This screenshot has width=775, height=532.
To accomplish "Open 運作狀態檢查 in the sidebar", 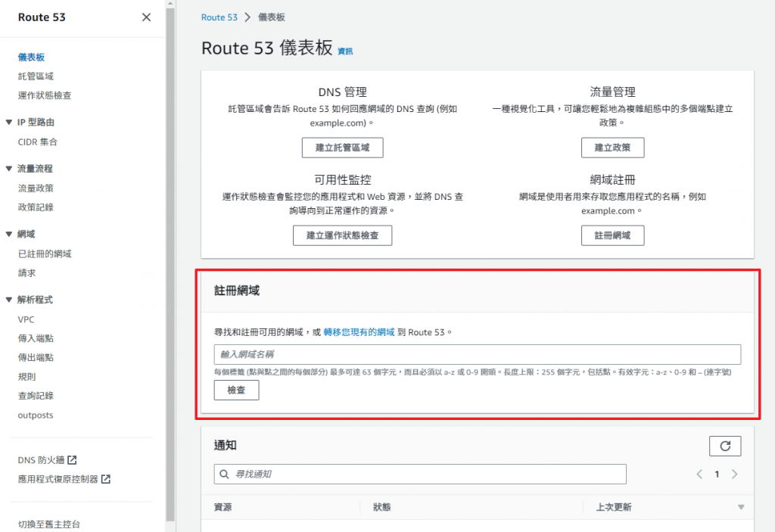I will [45, 95].
